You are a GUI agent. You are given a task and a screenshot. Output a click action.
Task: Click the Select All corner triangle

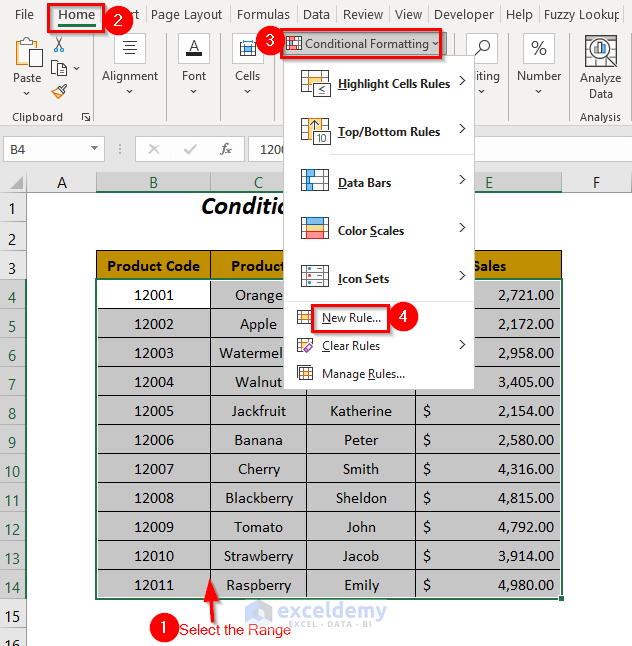pyautogui.click(x=16, y=183)
